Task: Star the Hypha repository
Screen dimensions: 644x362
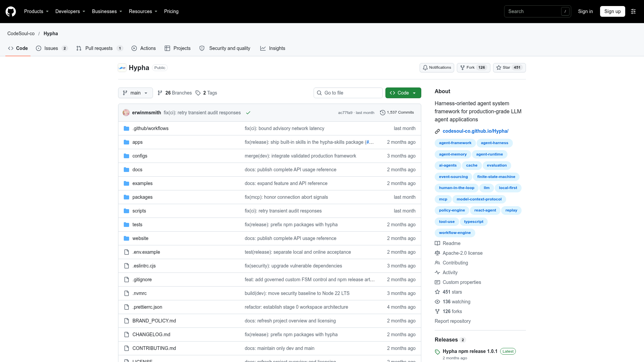Action: [509, 68]
